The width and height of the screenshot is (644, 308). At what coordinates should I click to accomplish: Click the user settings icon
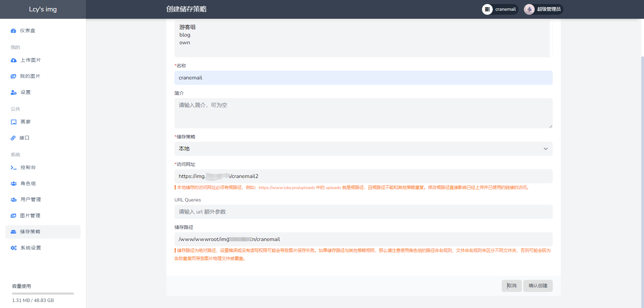click(13, 93)
